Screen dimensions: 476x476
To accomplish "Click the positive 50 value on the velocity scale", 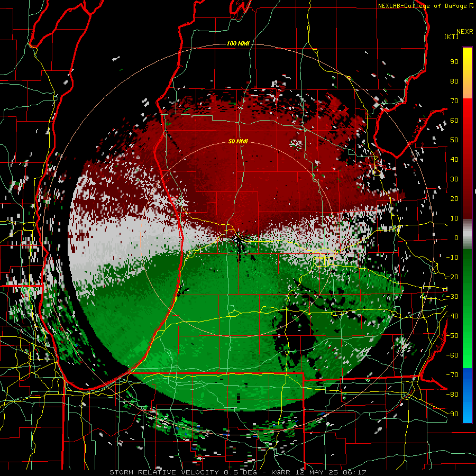I will (x=454, y=140).
